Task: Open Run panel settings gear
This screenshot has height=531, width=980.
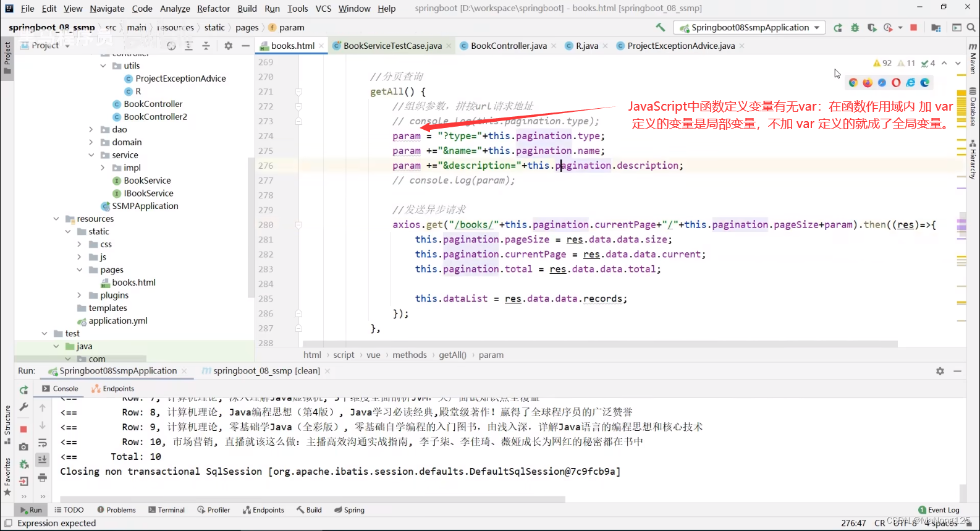Action: [940, 371]
